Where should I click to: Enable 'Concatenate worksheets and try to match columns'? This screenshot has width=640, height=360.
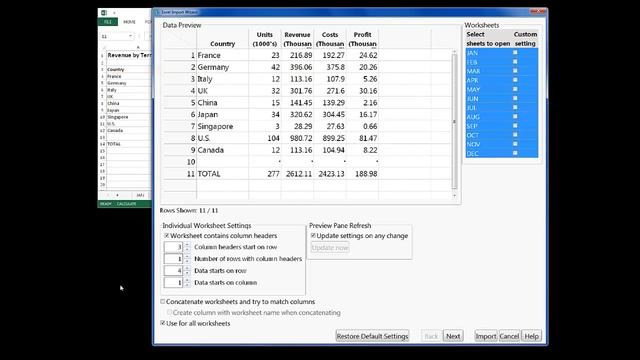pyautogui.click(x=163, y=302)
